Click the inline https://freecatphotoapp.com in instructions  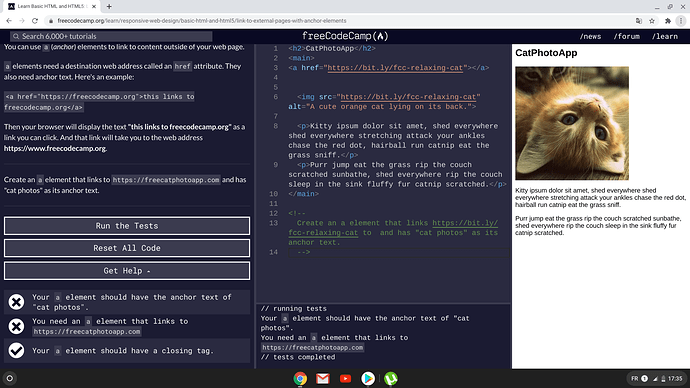(165, 180)
